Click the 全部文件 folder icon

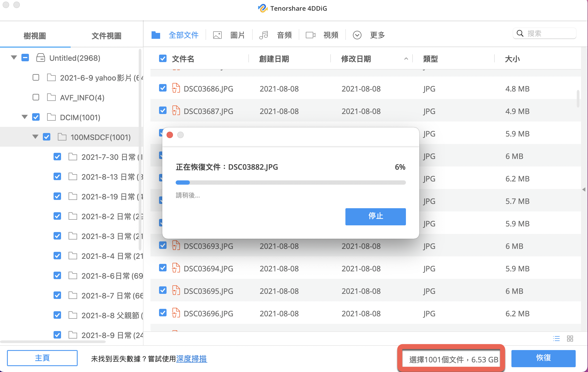(x=156, y=35)
